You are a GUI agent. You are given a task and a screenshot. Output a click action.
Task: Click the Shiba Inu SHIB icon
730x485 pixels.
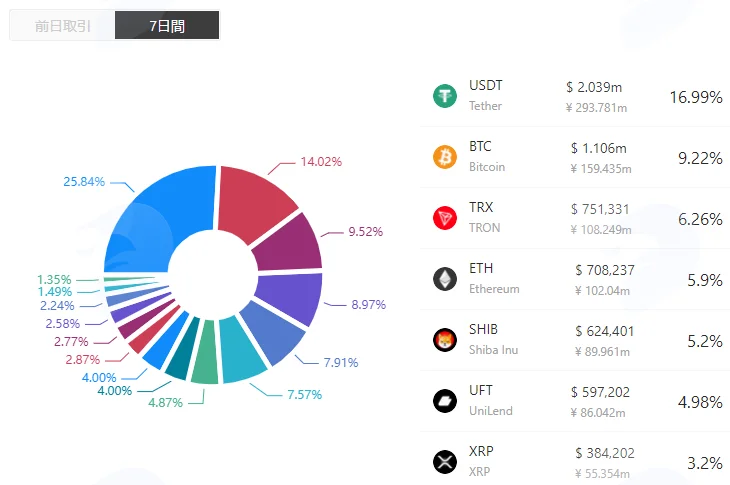point(445,340)
